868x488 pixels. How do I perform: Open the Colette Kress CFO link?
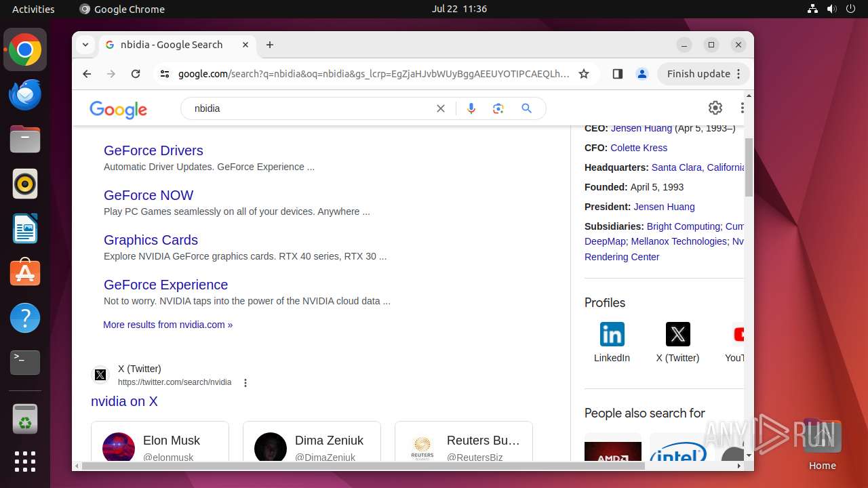(x=639, y=148)
